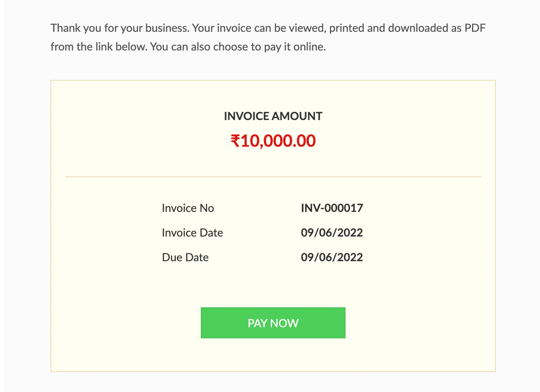Select the invoice summary card
Screen dimensions: 540x392
click(273, 227)
